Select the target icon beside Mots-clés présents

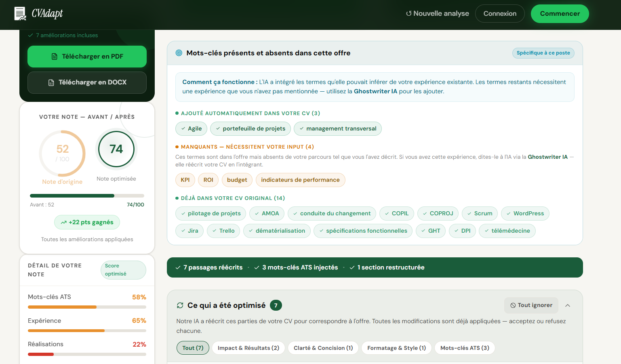coord(179,53)
